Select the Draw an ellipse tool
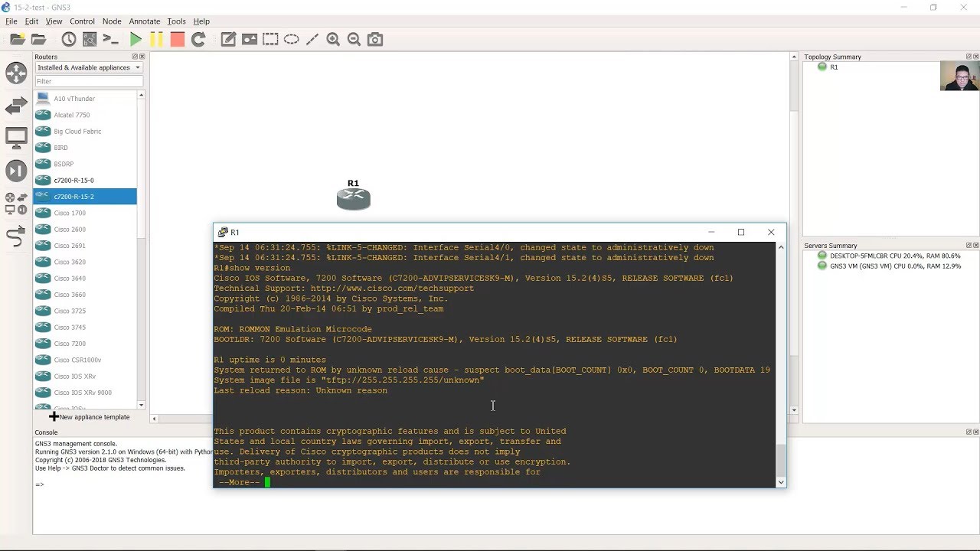The height and width of the screenshot is (551, 980). pyautogui.click(x=291, y=39)
